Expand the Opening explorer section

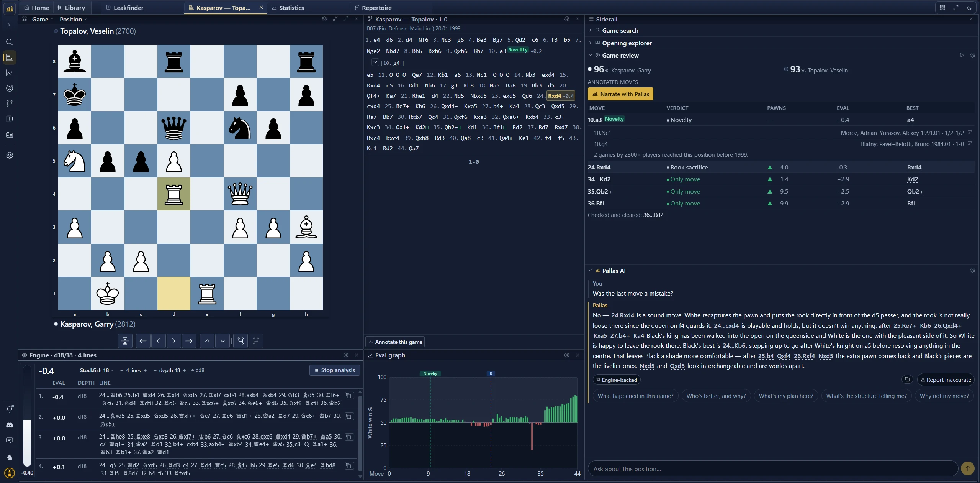(627, 43)
